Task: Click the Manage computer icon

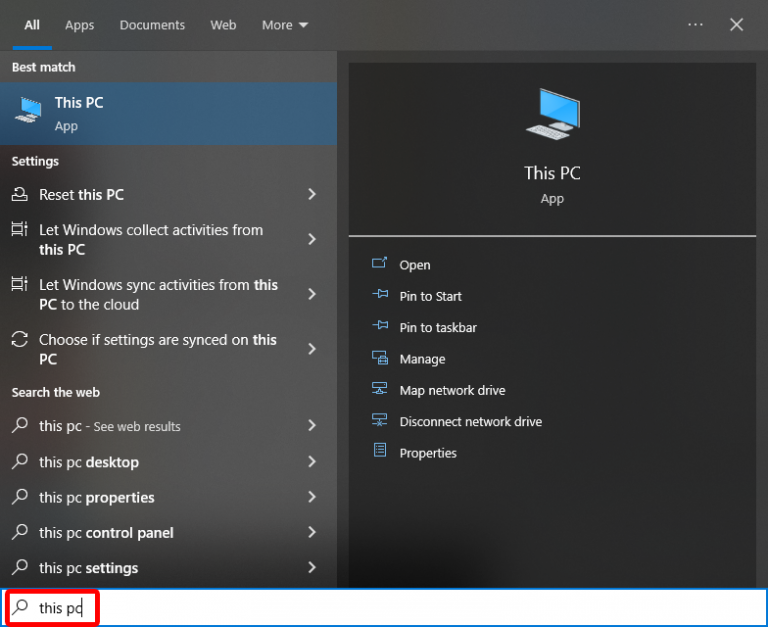Action: 380,358
